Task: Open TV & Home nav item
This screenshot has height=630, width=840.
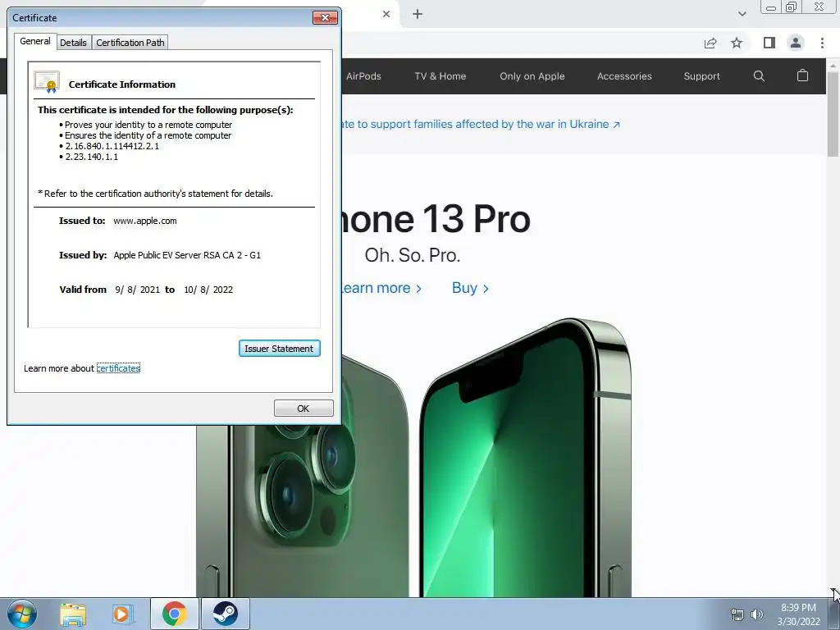Action: [x=441, y=76]
